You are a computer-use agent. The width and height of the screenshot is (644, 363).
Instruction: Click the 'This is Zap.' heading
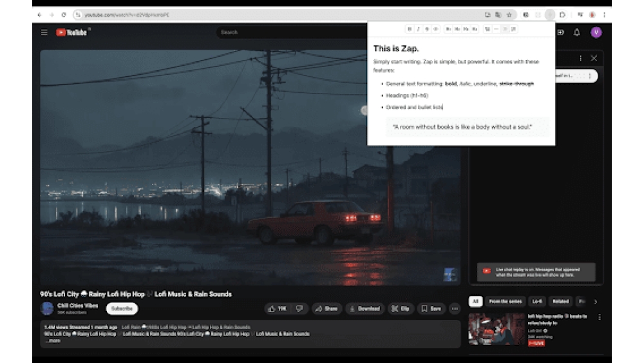click(x=396, y=48)
